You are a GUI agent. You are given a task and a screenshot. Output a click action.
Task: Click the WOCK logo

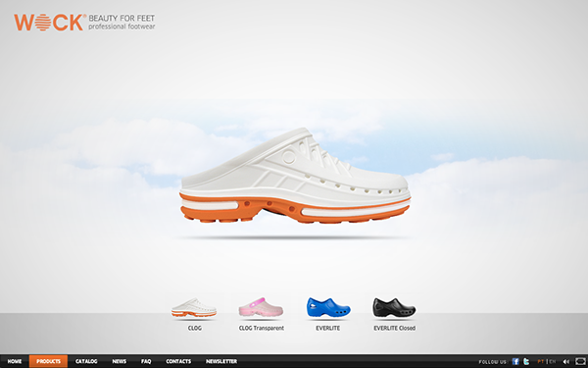tap(50, 23)
